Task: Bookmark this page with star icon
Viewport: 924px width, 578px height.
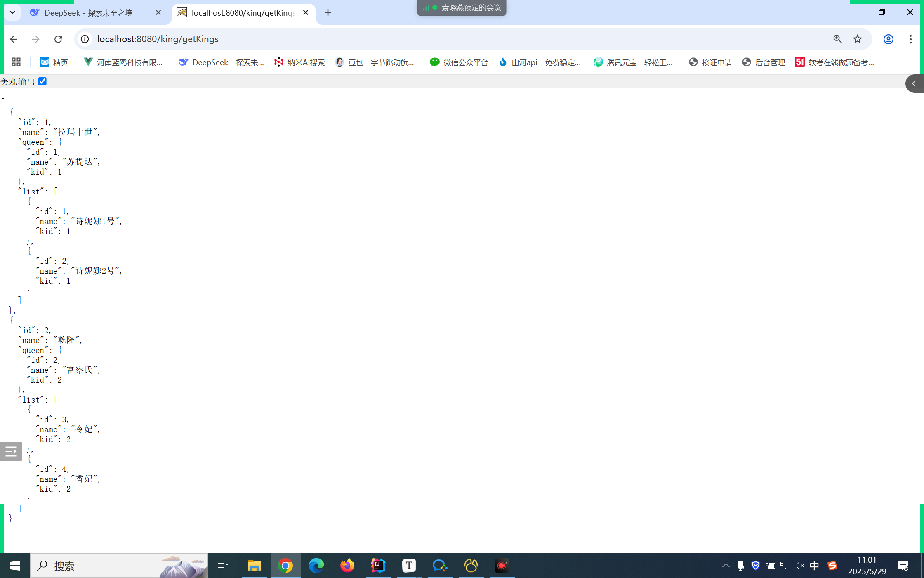Action: (858, 39)
